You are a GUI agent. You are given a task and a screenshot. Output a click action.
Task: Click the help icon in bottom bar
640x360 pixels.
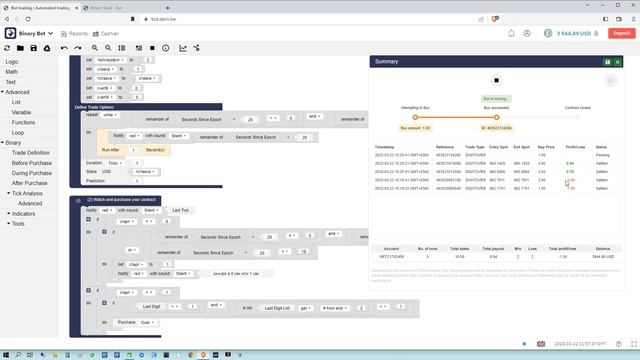point(619,344)
